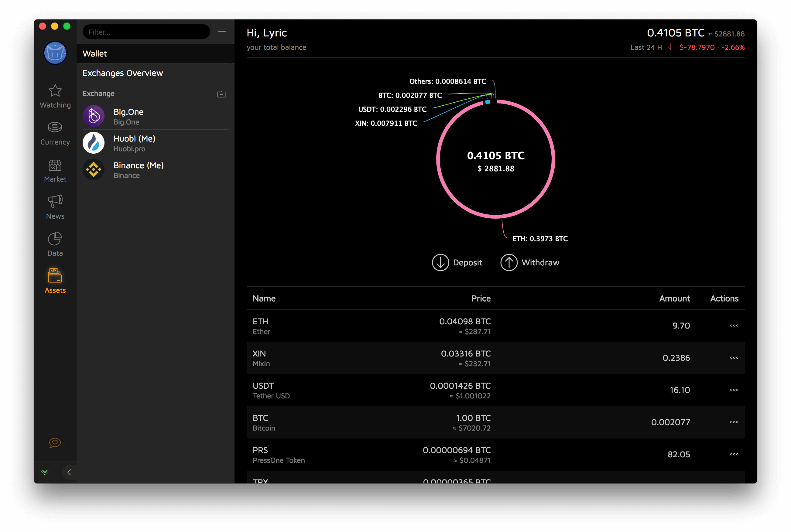791x532 pixels.
Task: Open actions menu for ETH row
Action: 734,326
